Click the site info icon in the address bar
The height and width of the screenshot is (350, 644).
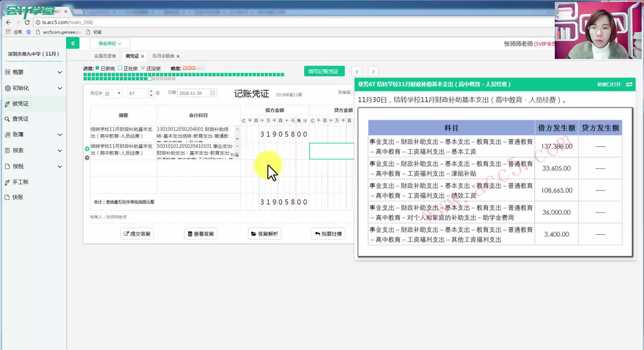coord(38,22)
